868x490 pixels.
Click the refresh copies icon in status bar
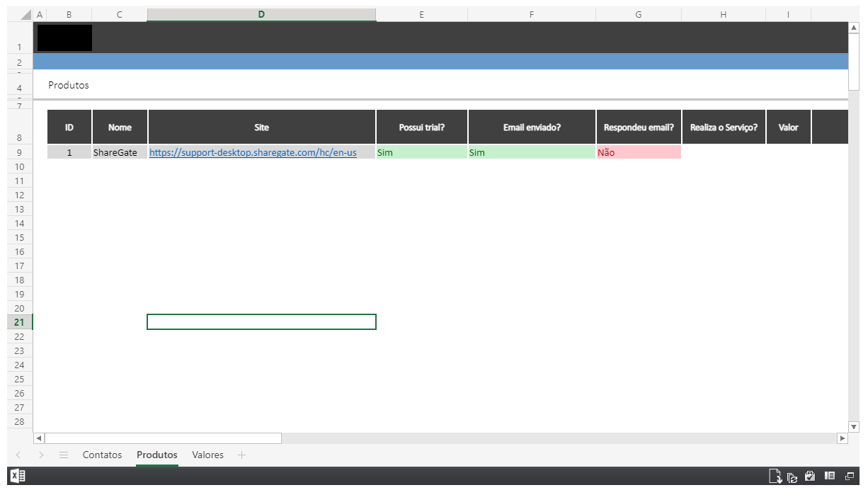pos(792,477)
